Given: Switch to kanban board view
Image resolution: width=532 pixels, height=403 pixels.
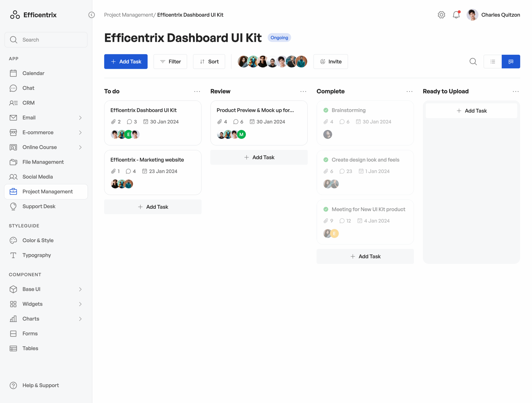Looking at the screenshot, I should point(511,62).
